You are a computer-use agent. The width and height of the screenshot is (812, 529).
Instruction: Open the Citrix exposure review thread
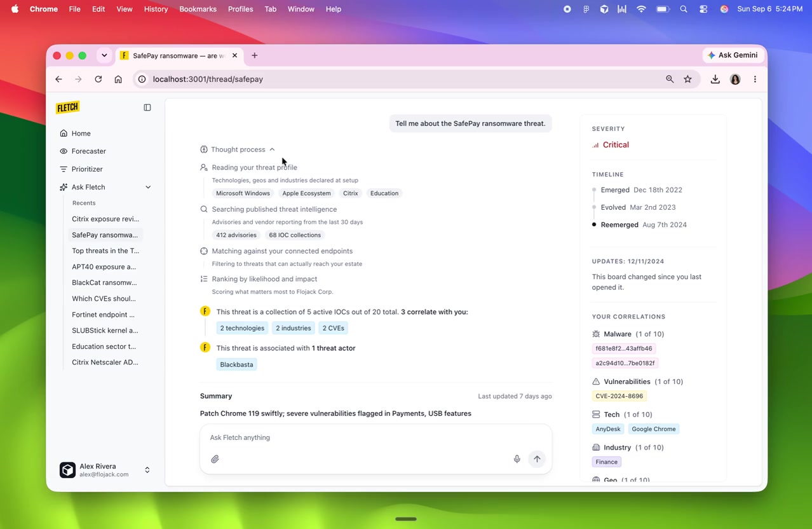(x=105, y=219)
